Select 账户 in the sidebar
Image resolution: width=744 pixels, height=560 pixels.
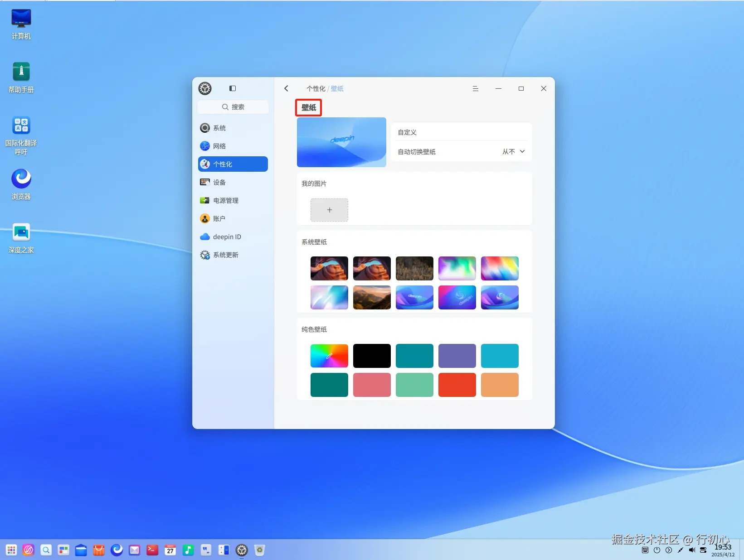click(x=233, y=218)
